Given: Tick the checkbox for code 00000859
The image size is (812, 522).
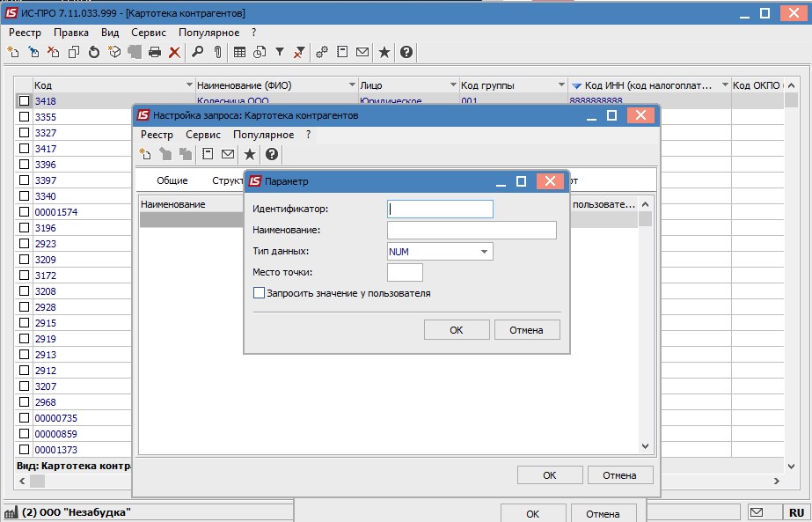Looking at the screenshot, I should click(x=24, y=433).
